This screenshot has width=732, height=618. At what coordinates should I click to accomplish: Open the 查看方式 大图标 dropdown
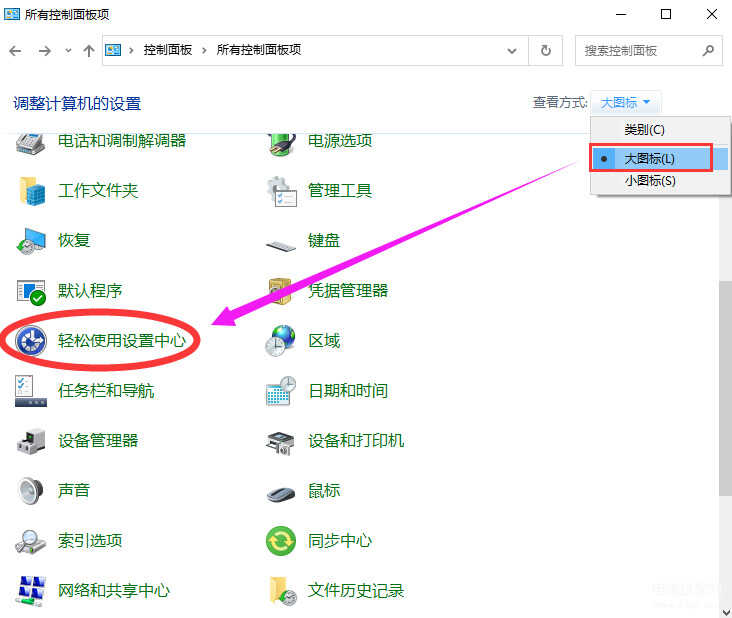coord(626,103)
